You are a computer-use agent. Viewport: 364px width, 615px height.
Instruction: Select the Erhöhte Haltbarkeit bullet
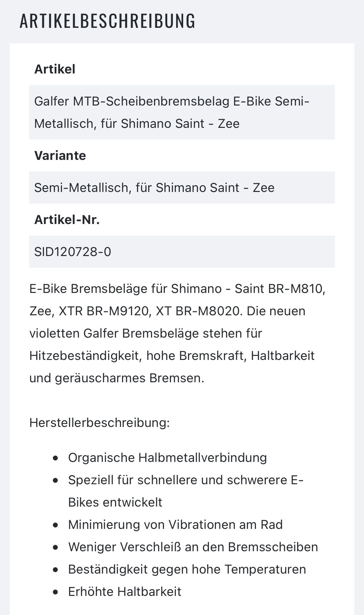pos(125,592)
